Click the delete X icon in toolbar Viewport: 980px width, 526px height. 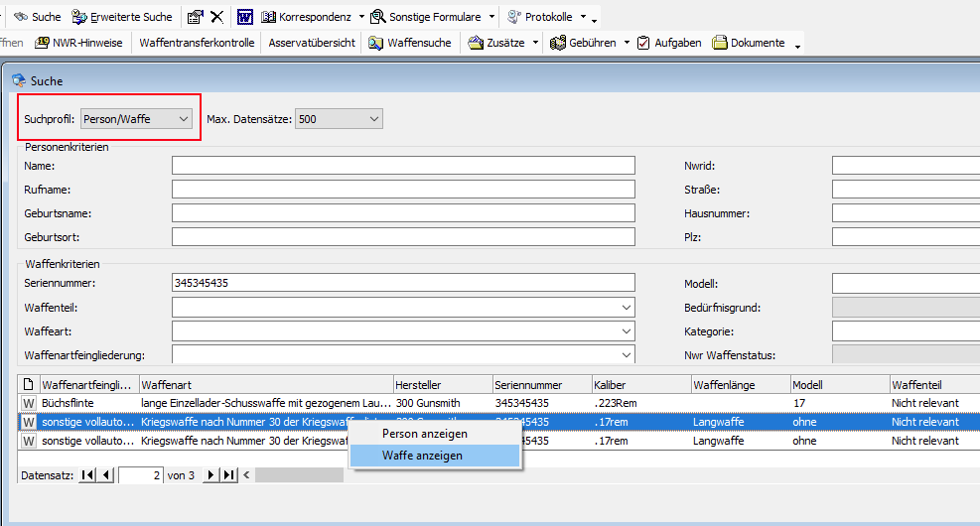pos(216,17)
